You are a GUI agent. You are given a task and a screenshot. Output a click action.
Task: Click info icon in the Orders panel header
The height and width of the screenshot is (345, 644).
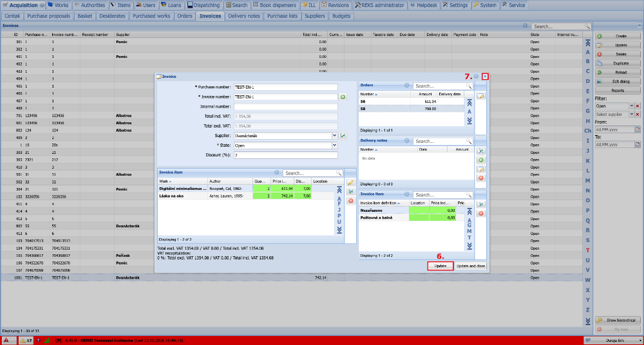coord(406,86)
